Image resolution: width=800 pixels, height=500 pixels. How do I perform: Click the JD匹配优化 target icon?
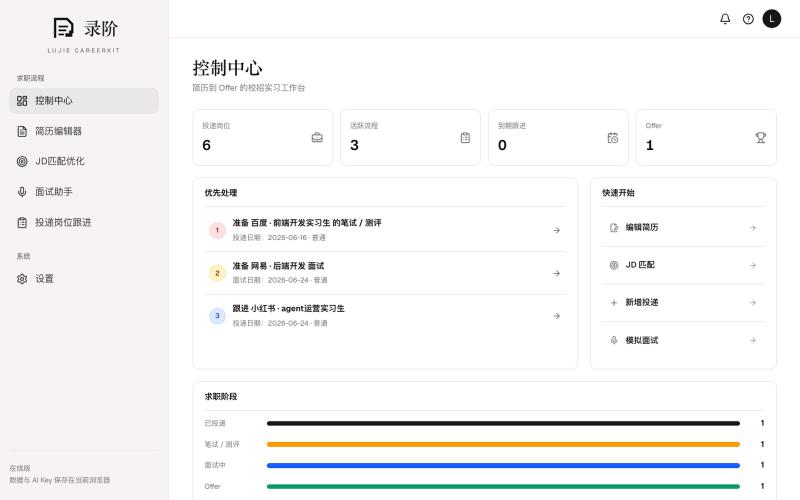pyautogui.click(x=22, y=161)
